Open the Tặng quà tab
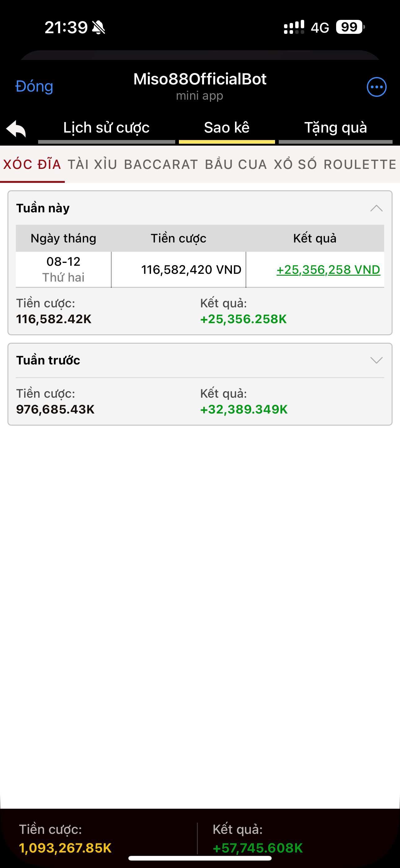 336,128
